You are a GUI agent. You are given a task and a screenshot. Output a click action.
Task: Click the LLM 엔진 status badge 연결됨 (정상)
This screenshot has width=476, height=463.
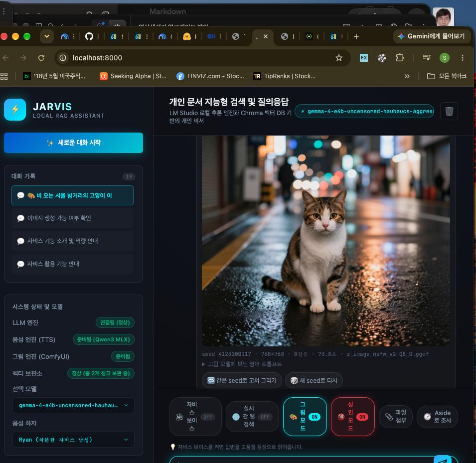pos(115,322)
